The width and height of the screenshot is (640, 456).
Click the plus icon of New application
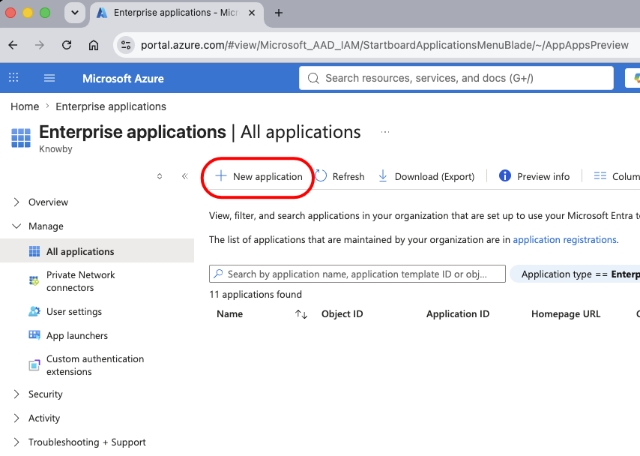click(221, 176)
